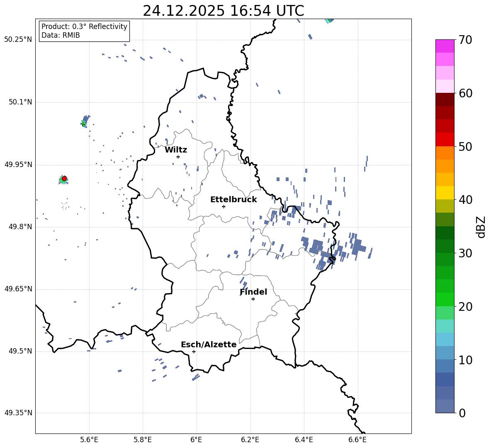
Task: Click the 60 value on the colorbar
Action: [x=465, y=93]
